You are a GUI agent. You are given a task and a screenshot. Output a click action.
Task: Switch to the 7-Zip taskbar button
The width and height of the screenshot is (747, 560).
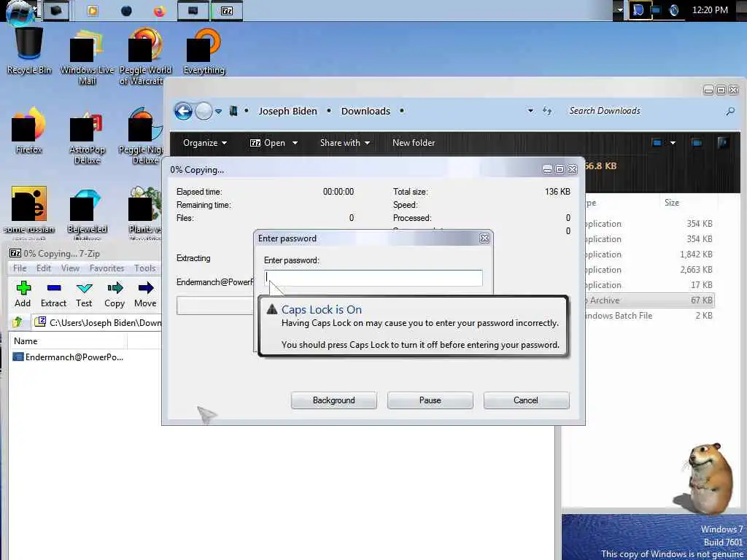coord(226,11)
